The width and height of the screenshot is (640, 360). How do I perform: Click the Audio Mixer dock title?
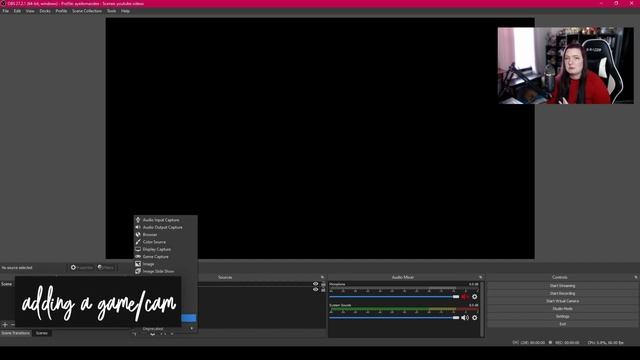[x=402, y=277]
